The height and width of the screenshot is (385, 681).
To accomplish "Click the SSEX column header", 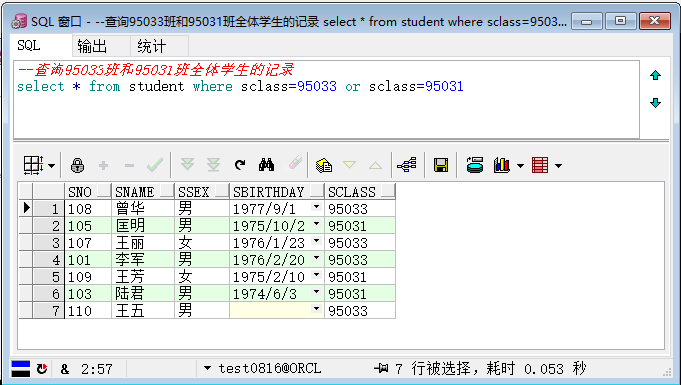I will point(202,192).
